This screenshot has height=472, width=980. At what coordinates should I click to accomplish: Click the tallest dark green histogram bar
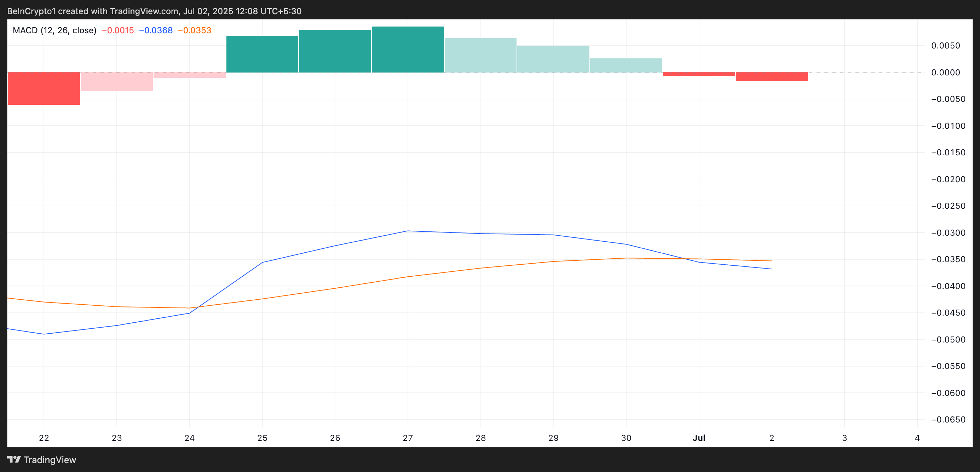pyautogui.click(x=408, y=50)
